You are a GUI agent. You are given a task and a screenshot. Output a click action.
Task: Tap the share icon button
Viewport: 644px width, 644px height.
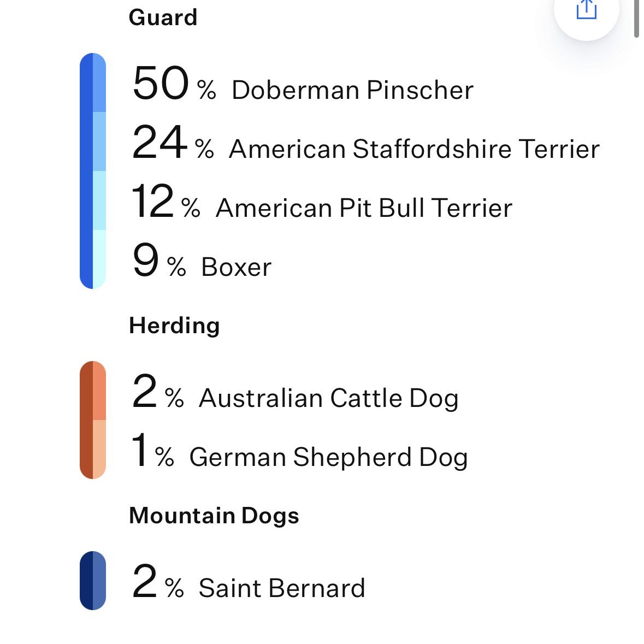[586, 10]
